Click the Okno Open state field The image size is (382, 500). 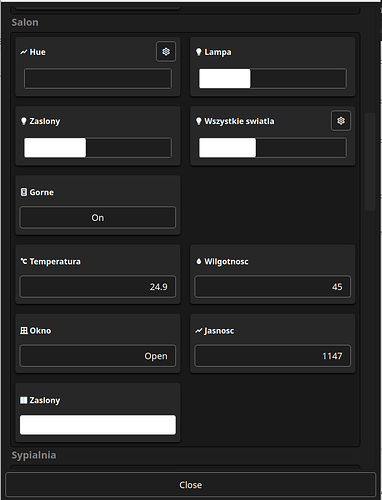click(98, 356)
